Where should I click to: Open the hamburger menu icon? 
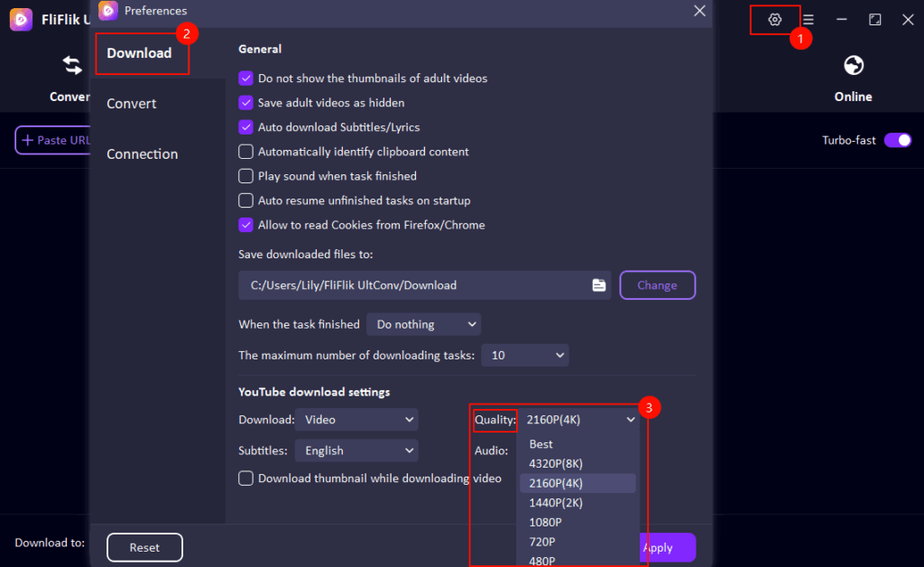808,19
